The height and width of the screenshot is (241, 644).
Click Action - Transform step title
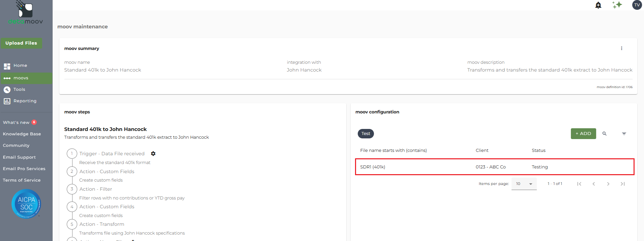[x=102, y=224]
